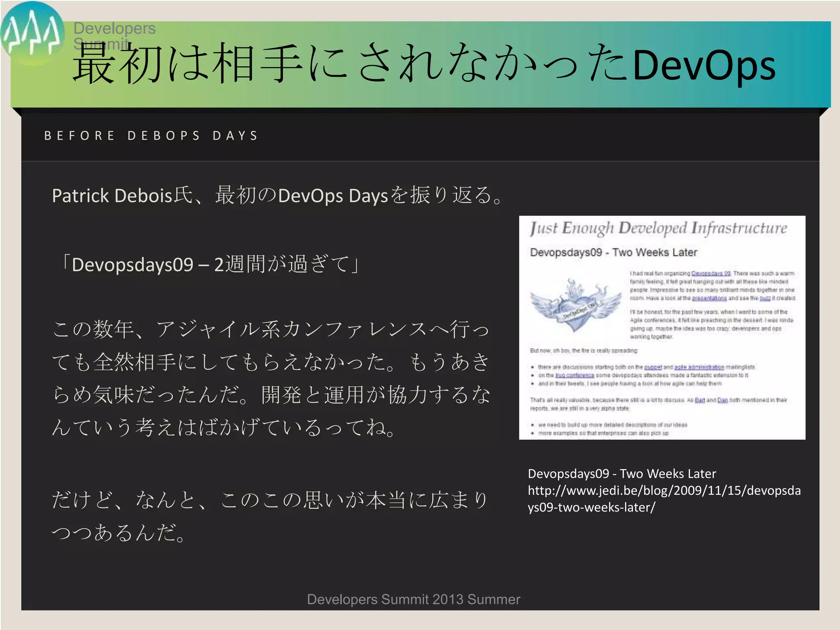Click the 'lvug conference' link in screenshot
The height and width of the screenshot is (630, 840).
pyautogui.click(x=575, y=375)
